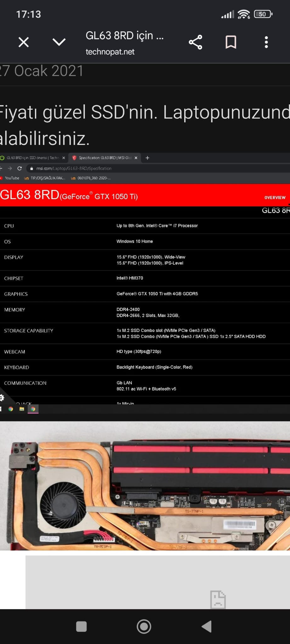Close the 'GL63 8RD için SSD önerisi' tab in the screenshot
The height and width of the screenshot is (644, 290).
[x=64, y=158]
